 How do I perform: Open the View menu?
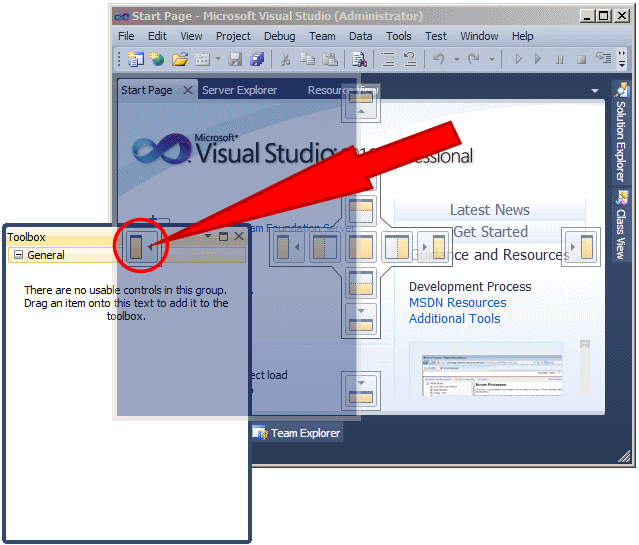tap(191, 36)
